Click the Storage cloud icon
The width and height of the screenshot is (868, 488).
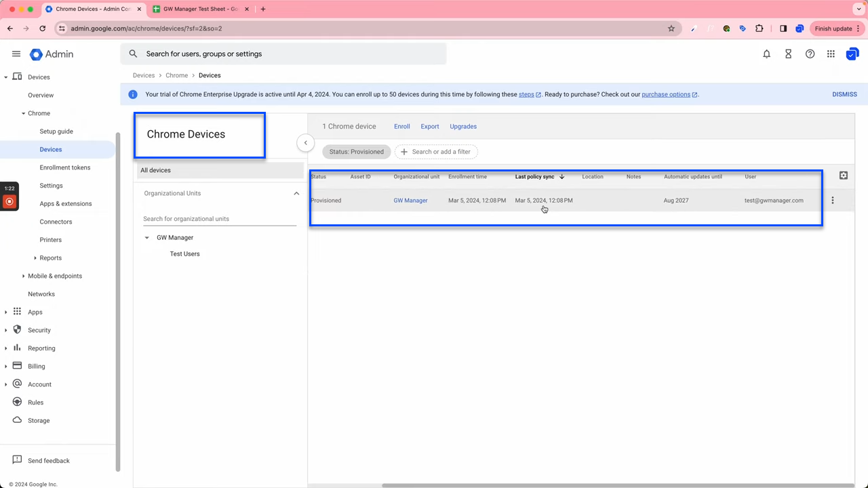tap(17, 420)
